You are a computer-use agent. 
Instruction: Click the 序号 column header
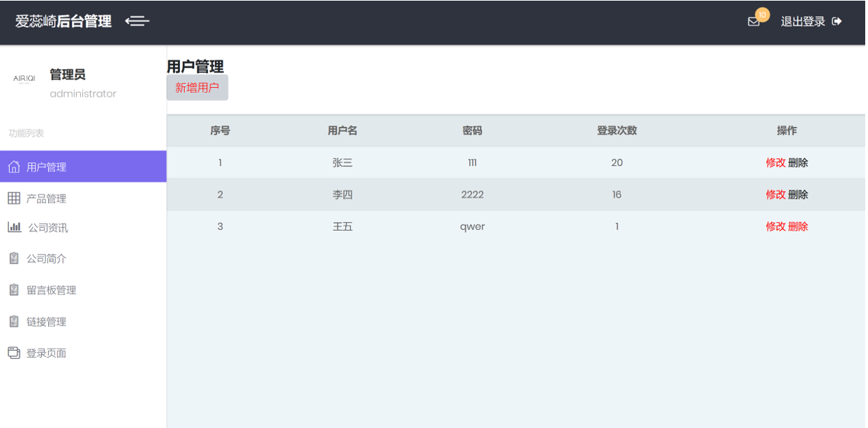pyautogui.click(x=220, y=130)
